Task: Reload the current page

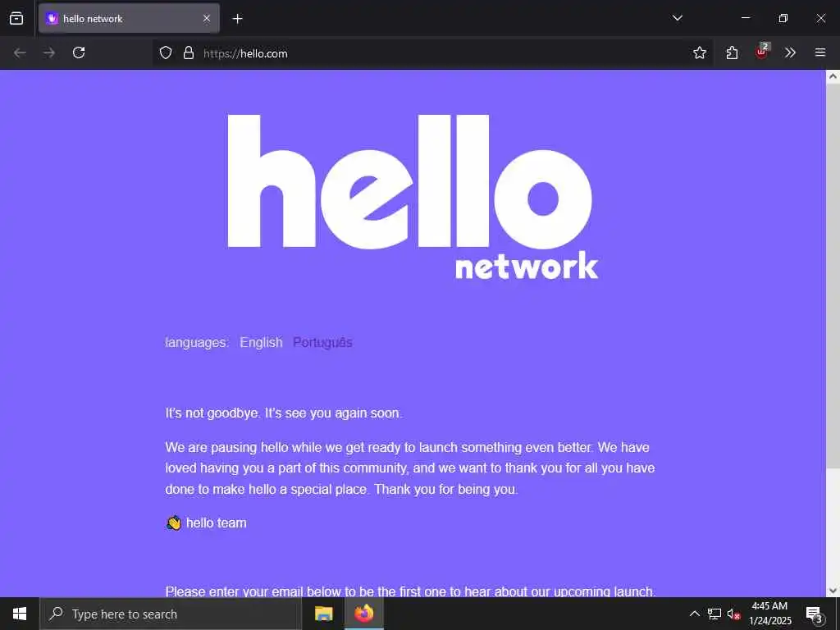Action: point(79,52)
